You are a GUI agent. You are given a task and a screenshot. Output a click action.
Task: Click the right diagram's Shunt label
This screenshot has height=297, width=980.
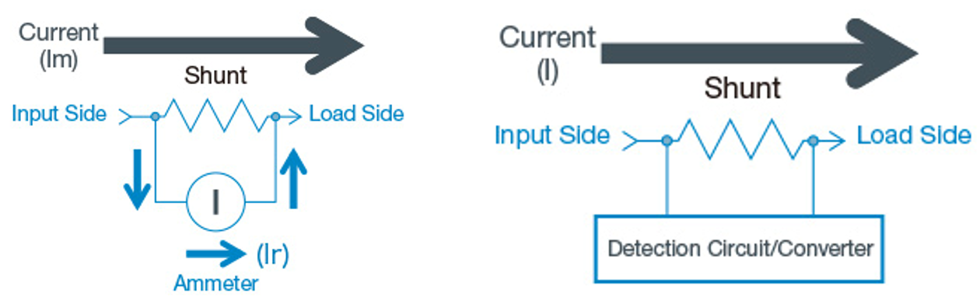[742, 88]
